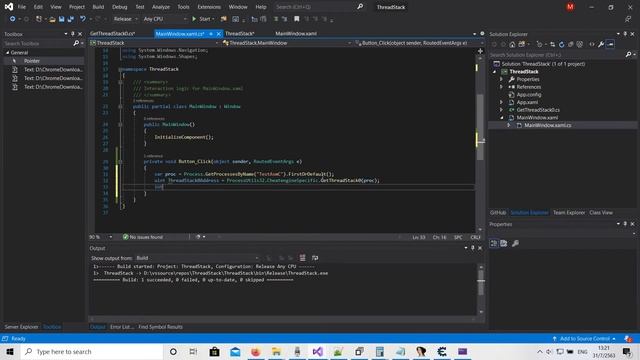The image size is (640, 360).
Task: Click Collapse All in Solution Explorer toolbar
Action: [571, 44]
